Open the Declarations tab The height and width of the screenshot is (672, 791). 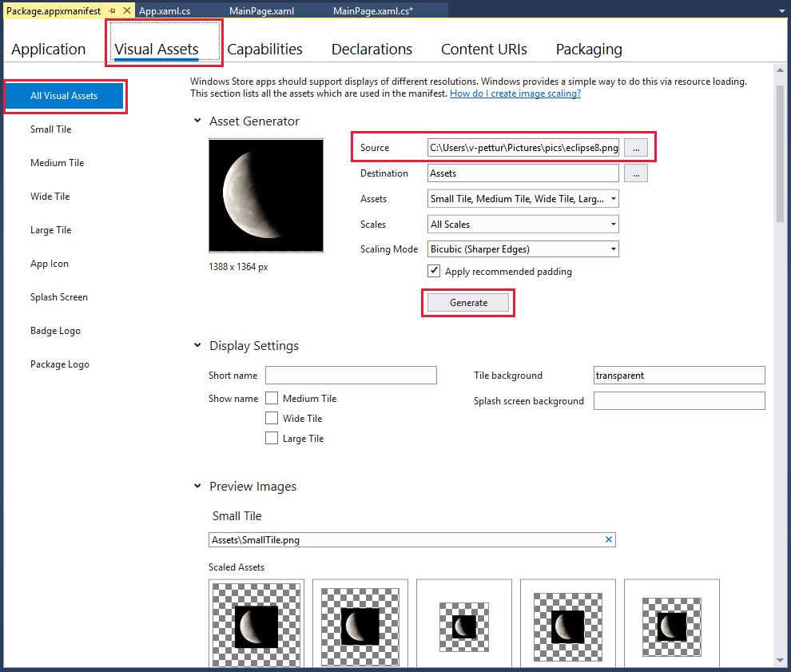click(372, 49)
